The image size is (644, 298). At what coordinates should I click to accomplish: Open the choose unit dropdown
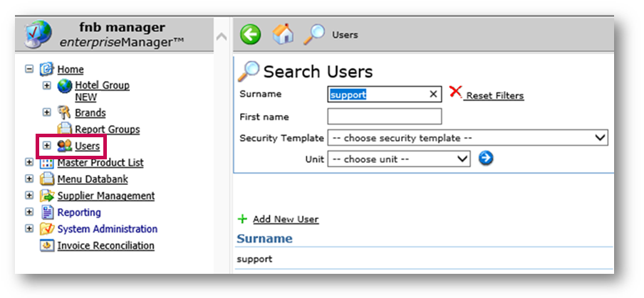click(399, 159)
